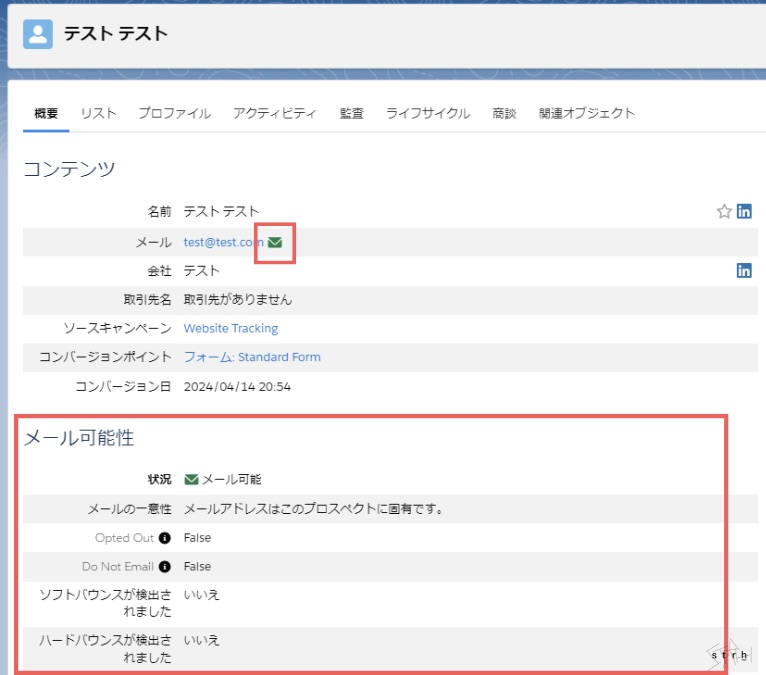Viewport: 766px width, 675px height.
Task: Click the envelope icon next to メール可能
Action: point(191,480)
